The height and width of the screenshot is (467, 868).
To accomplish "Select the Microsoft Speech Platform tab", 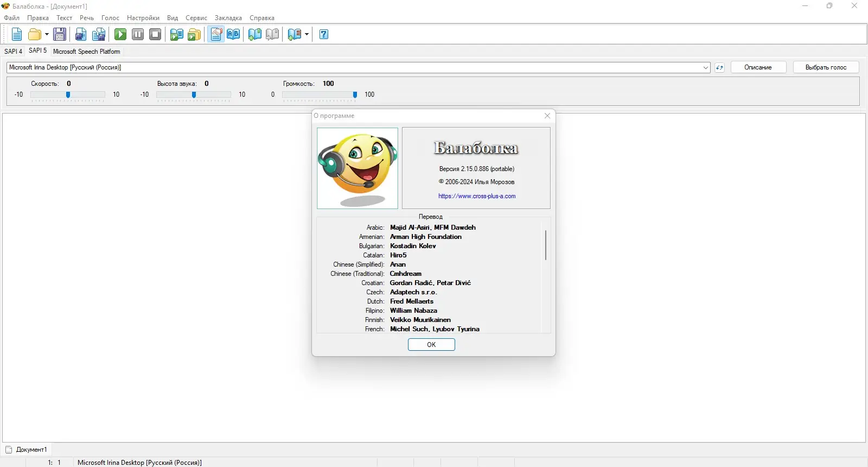I will (86, 52).
